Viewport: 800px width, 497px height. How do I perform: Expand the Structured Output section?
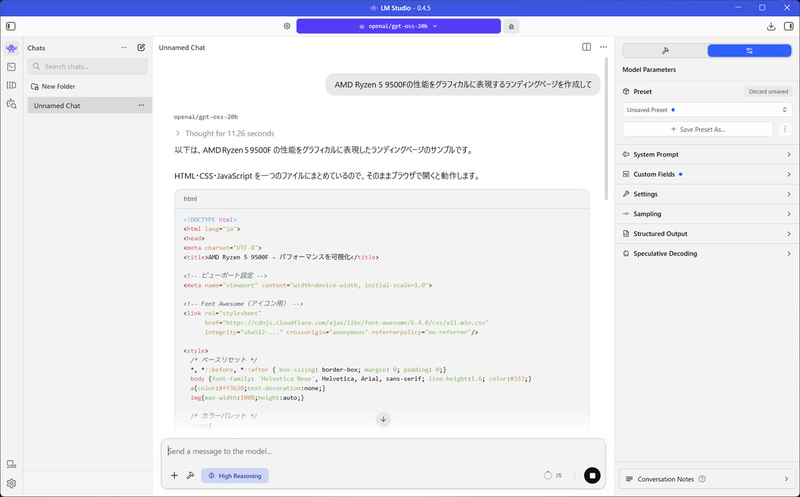click(707, 234)
